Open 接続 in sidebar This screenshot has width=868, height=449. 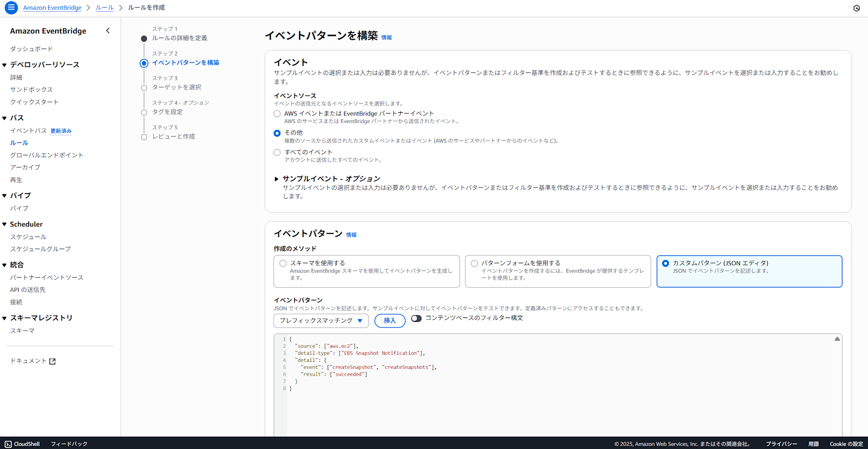tap(16, 302)
